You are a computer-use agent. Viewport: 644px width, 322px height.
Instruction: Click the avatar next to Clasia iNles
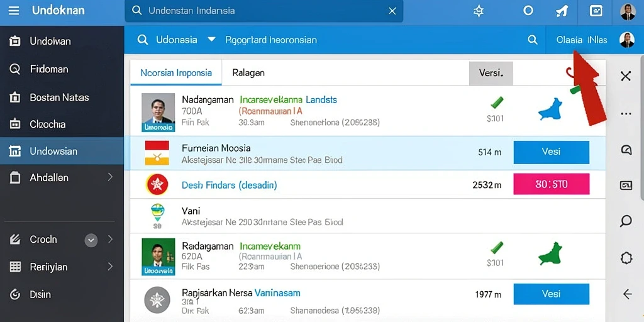click(627, 40)
